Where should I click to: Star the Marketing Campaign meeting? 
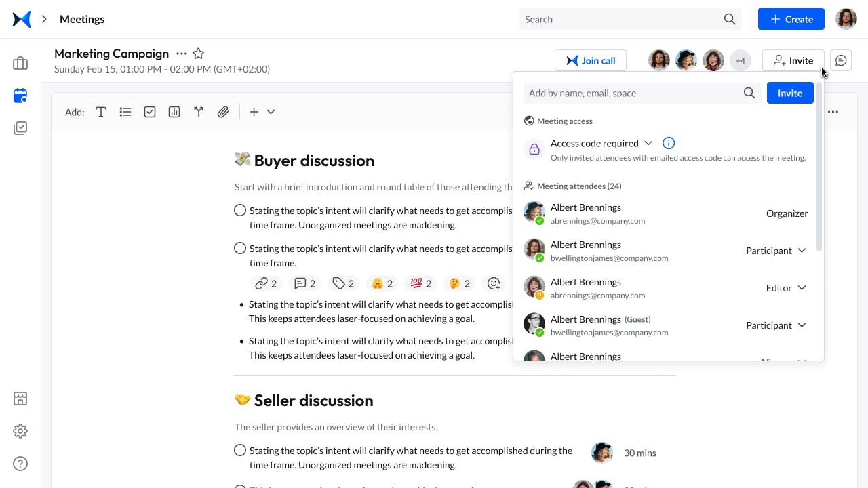point(198,54)
